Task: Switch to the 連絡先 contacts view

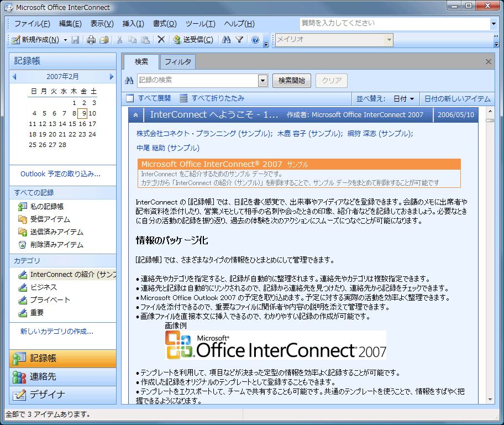Action: pyautogui.click(x=62, y=376)
